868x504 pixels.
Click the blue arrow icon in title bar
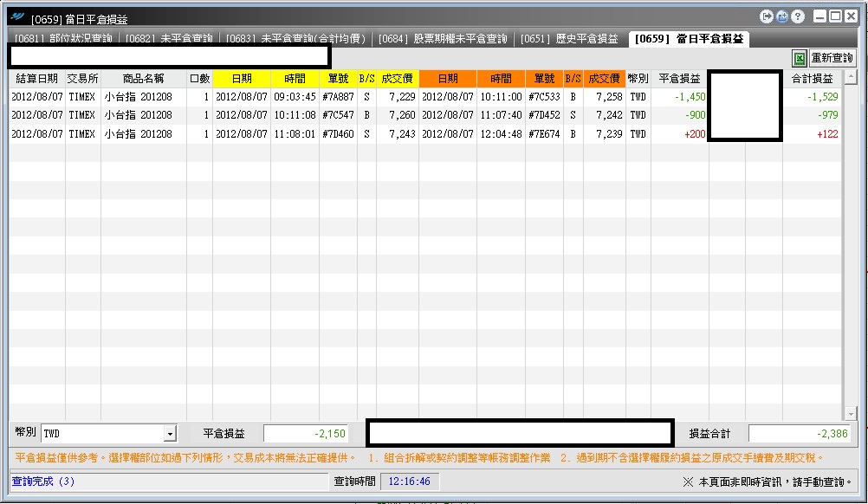pyautogui.click(x=766, y=16)
